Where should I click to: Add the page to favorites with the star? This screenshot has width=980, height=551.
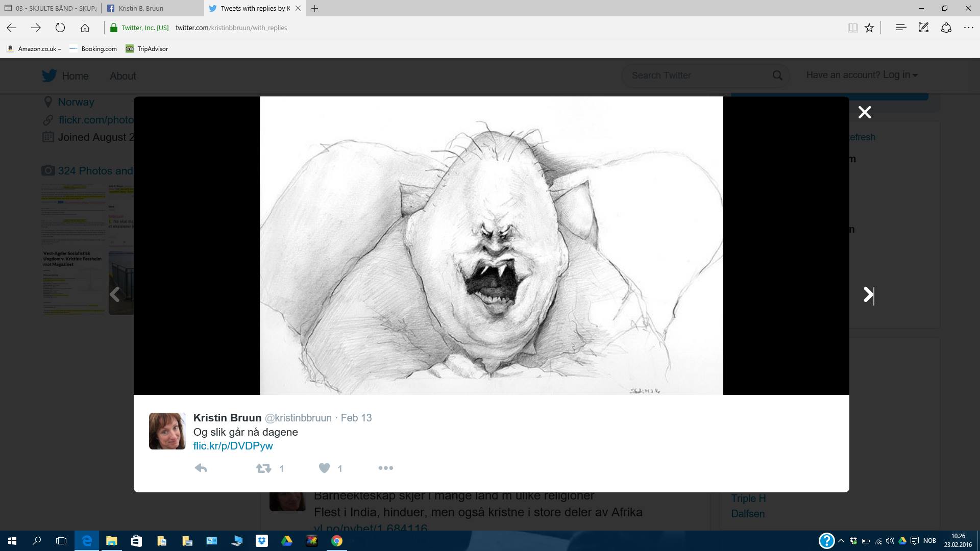[x=869, y=28]
